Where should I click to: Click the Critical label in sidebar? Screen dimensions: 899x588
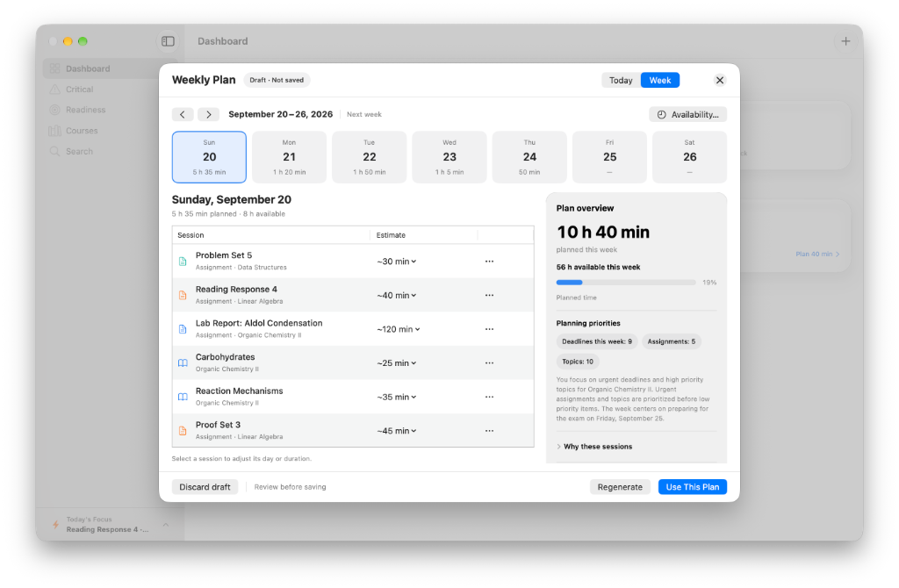pyautogui.click(x=79, y=90)
